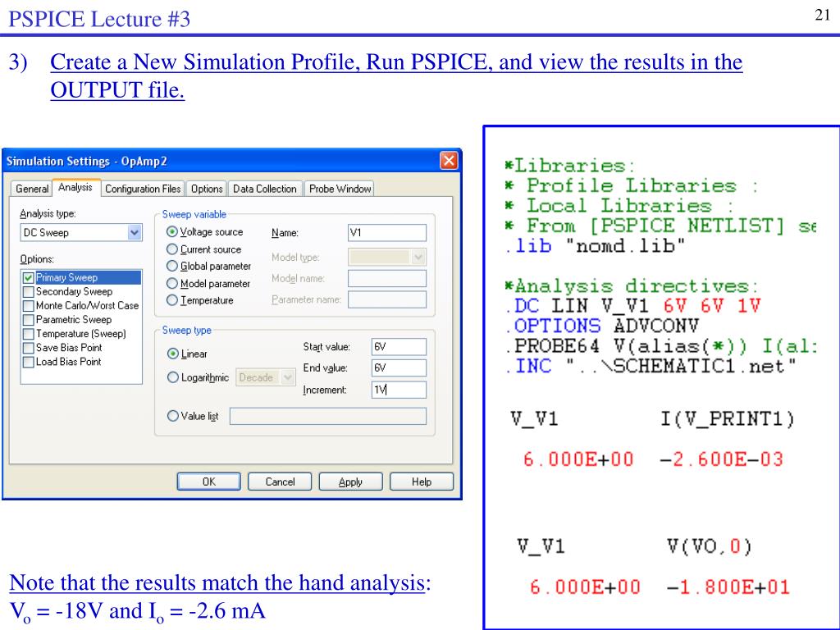
Task: Toggle the Primary Sweep checkbox
Action: [x=29, y=277]
